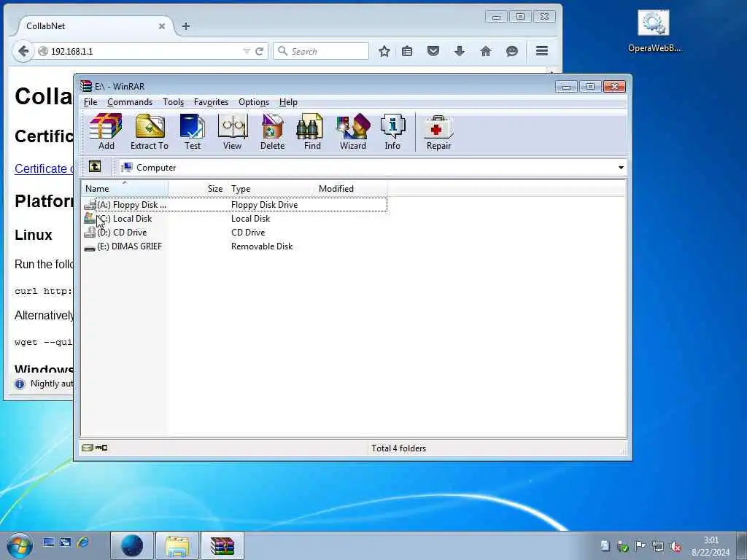Open OperaWebB... desktop shortcut

[x=654, y=32]
